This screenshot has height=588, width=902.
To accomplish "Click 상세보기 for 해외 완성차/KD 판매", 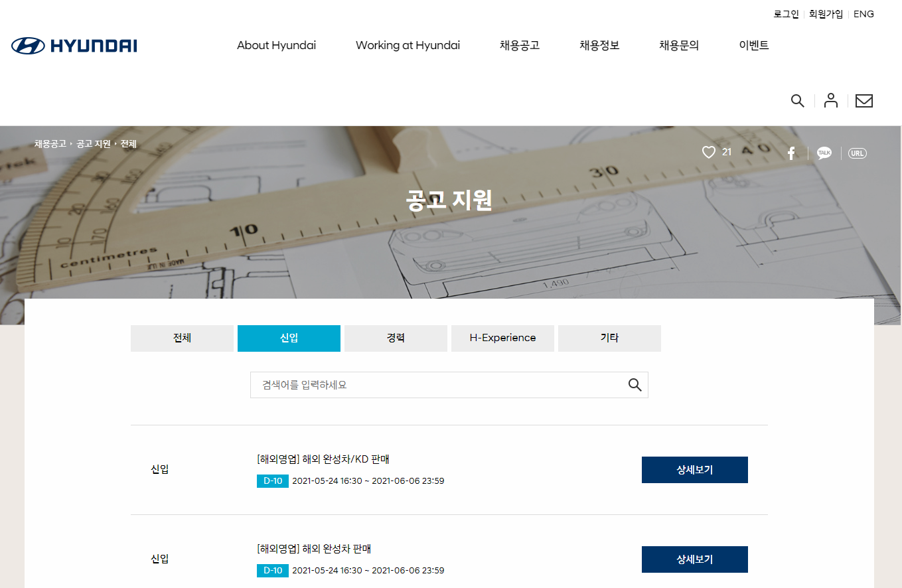I will pyautogui.click(x=694, y=469).
